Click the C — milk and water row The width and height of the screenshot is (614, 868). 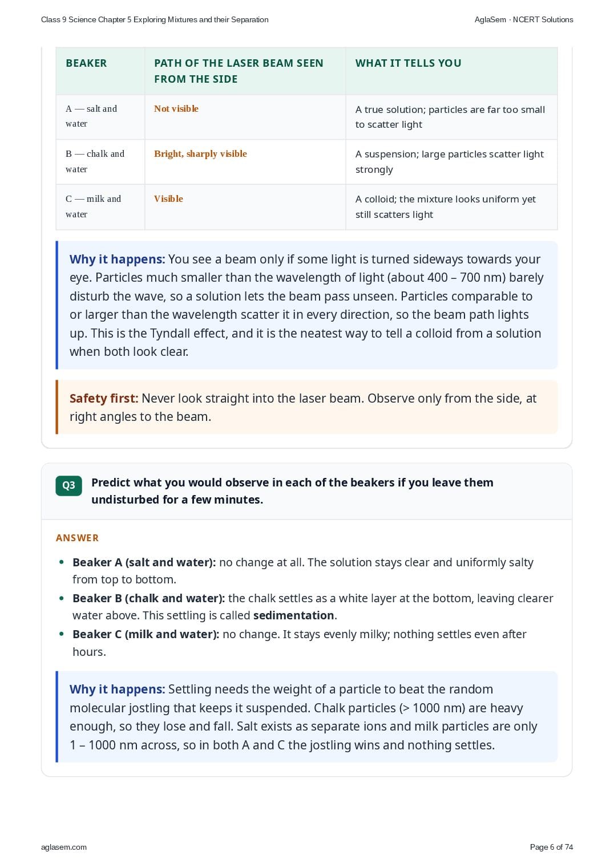point(306,207)
